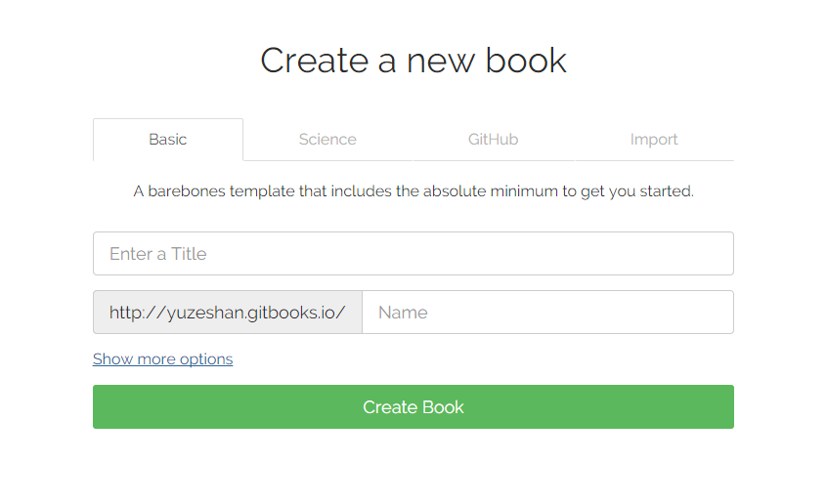827x504 pixels.
Task: Pick the GitHub book creation option
Action: 493,140
